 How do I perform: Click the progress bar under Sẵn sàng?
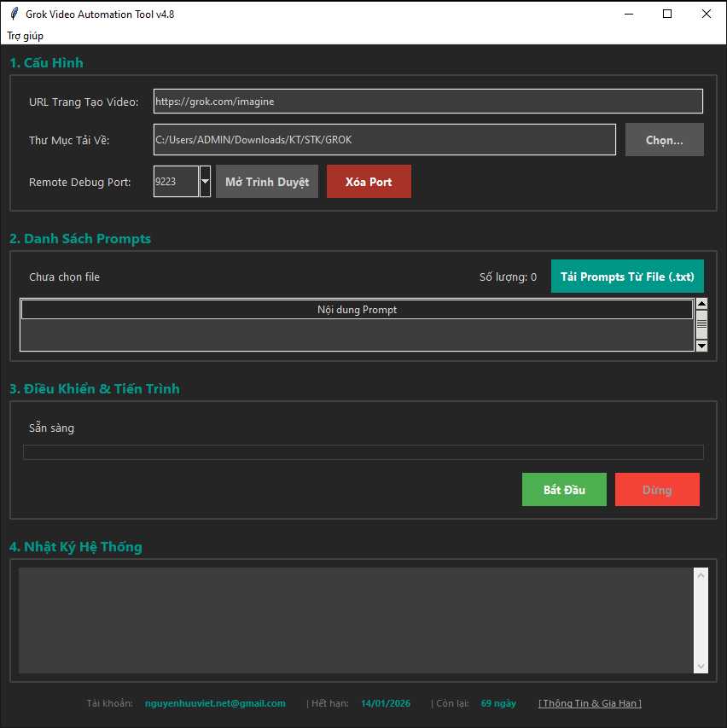(363, 452)
